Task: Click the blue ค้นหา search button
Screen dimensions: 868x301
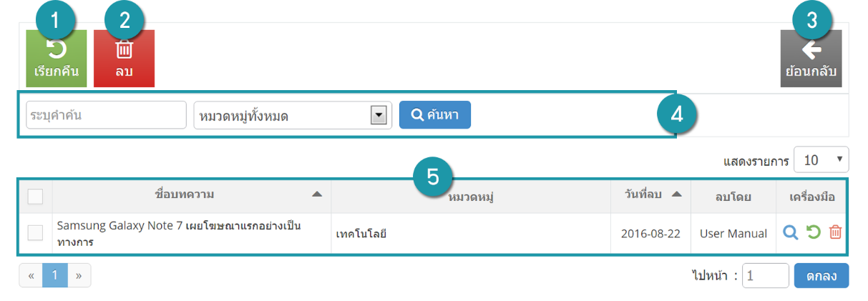Action: coord(435,115)
